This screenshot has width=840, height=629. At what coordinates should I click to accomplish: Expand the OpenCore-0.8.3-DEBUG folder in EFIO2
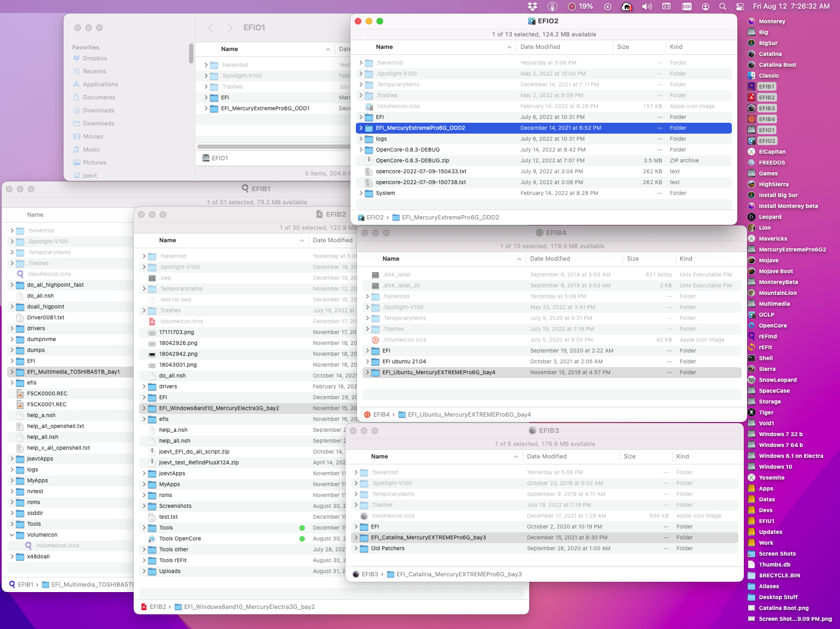coord(361,150)
